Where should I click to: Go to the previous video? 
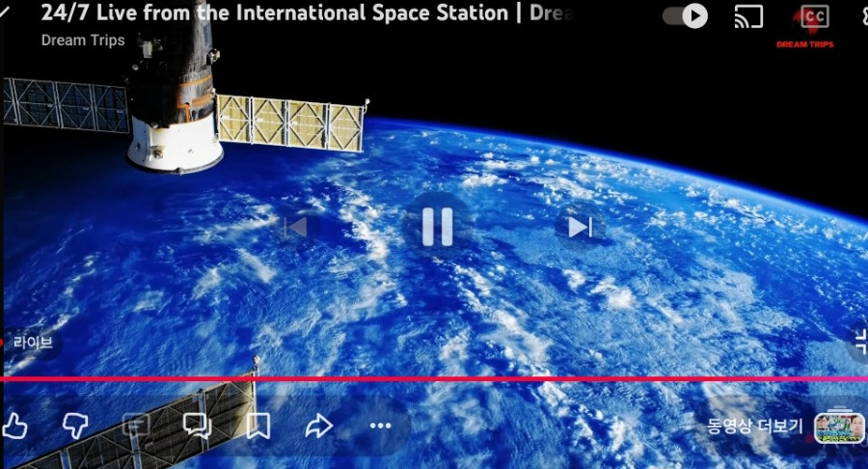[296, 227]
